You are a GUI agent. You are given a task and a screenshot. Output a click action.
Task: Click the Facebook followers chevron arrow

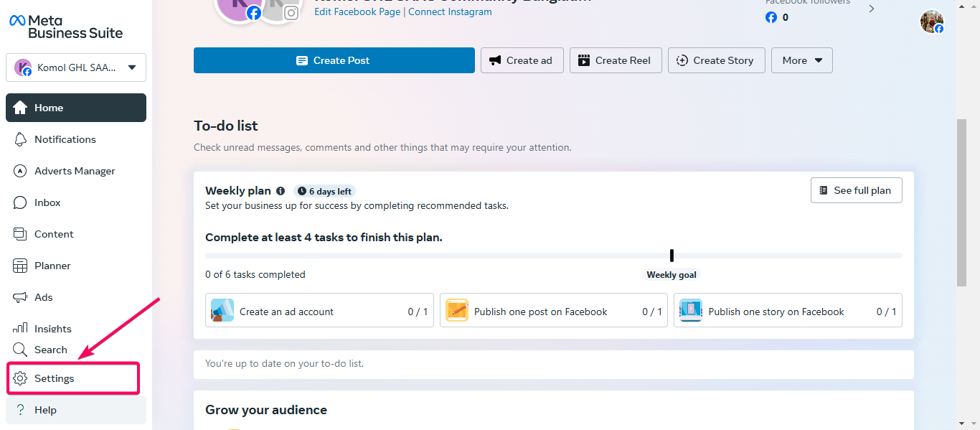point(872,9)
